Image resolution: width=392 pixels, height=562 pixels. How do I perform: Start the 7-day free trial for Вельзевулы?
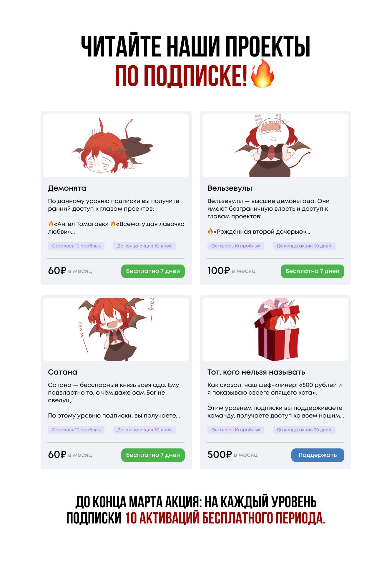click(x=313, y=271)
